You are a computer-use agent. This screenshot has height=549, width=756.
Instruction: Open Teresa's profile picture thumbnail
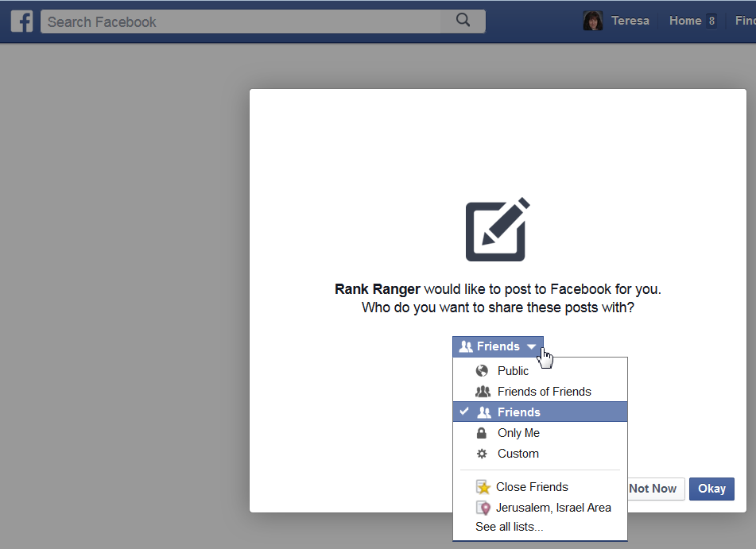[592, 21]
